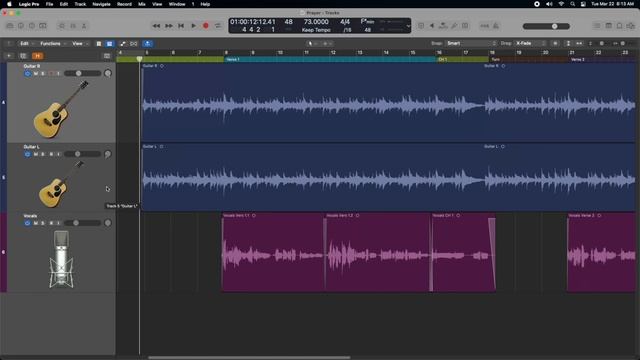Fast forward the playhead
640x360 pixels.
169,26
